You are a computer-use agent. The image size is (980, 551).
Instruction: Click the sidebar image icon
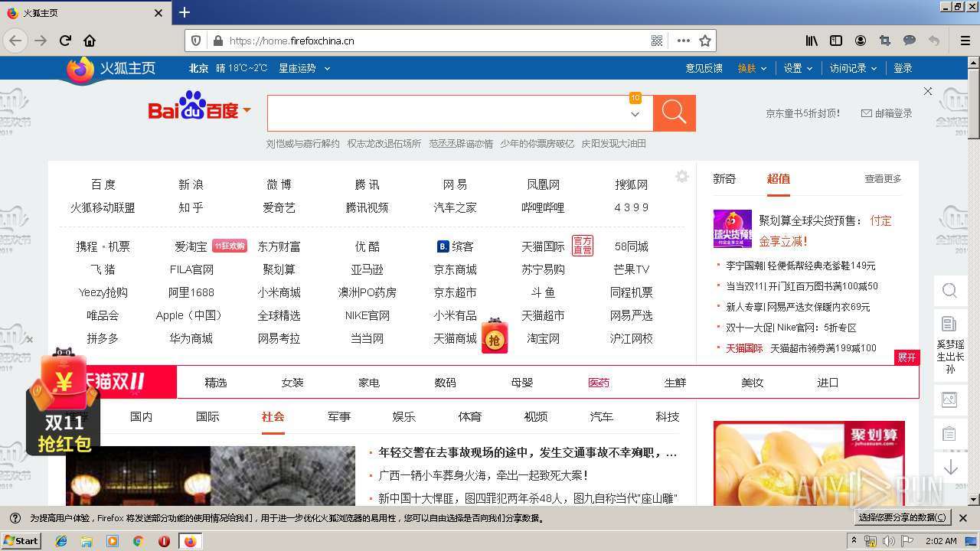[x=949, y=399]
